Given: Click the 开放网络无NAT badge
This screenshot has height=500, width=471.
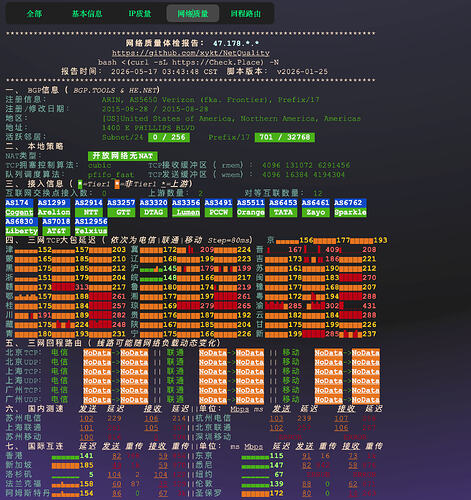Looking at the screenshot, I should (x=123, y=156).
